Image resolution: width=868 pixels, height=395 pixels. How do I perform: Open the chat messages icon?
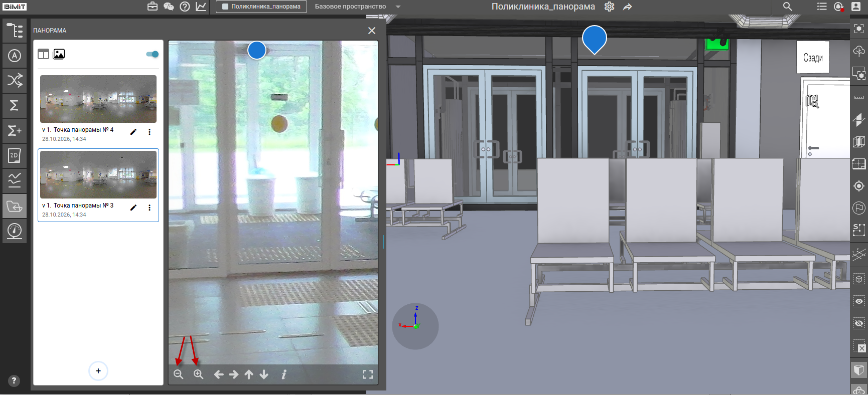pyautogui.click(x=169, y=7)
